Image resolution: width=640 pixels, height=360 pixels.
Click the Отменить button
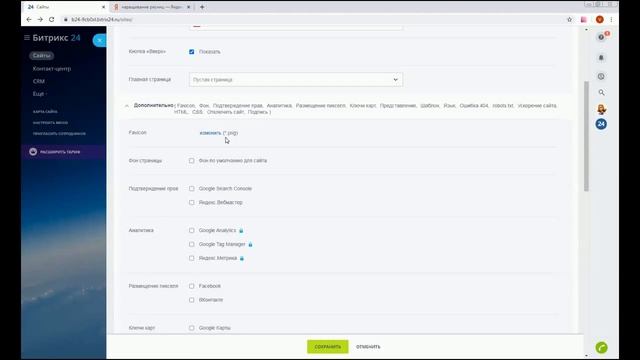368,347
